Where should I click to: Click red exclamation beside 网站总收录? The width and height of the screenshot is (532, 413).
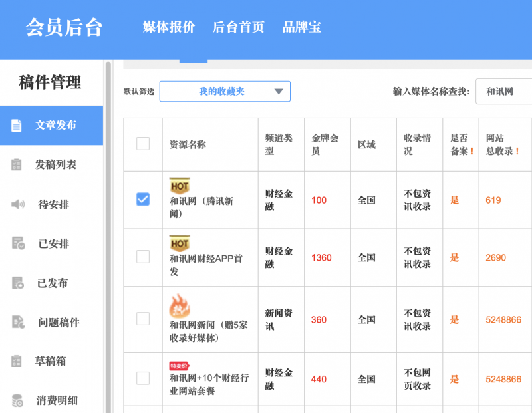(x=517, y=151)
